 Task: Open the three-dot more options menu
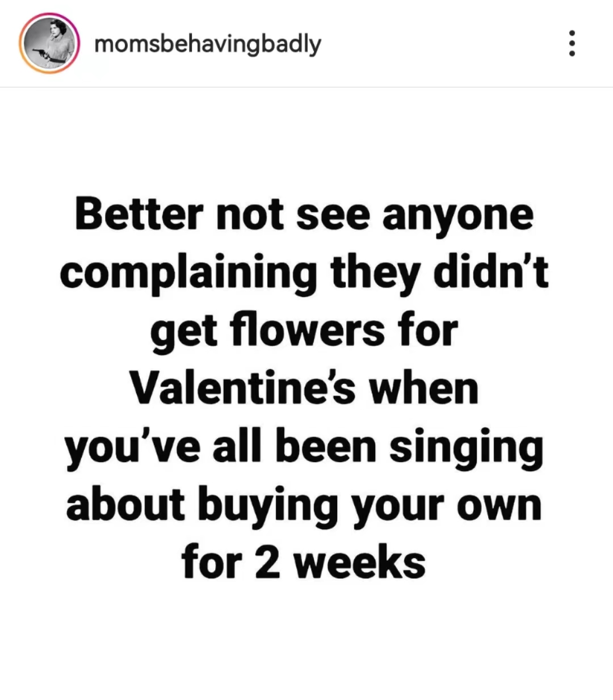[572, 44]
